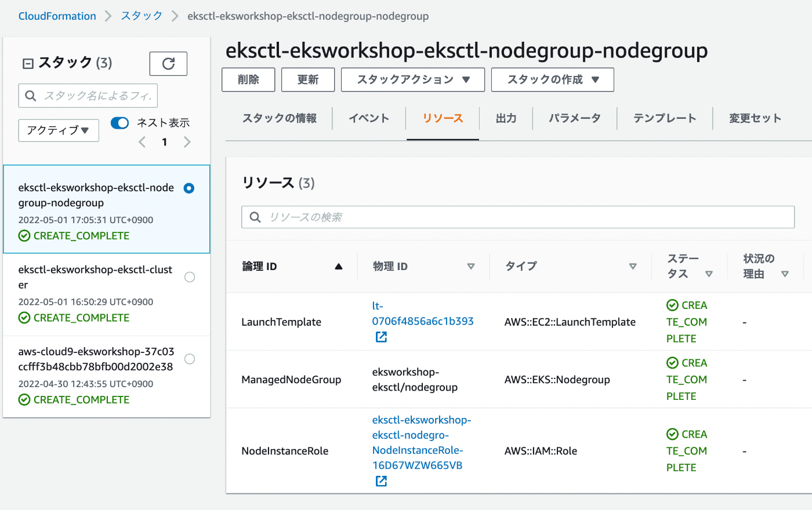Sort resources by 状況の理由 column arrow
This screenshot has width=812, height=510.
coord(785,274)
